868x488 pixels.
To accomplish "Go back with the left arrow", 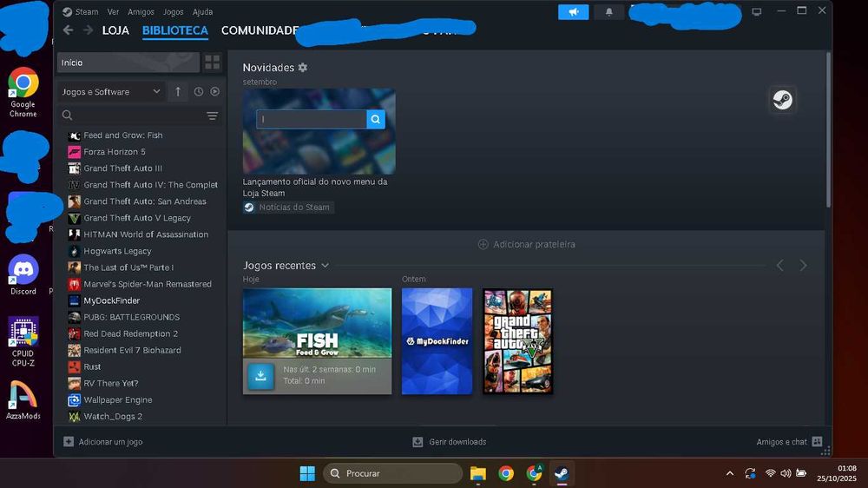I will [x=68, y=30].
